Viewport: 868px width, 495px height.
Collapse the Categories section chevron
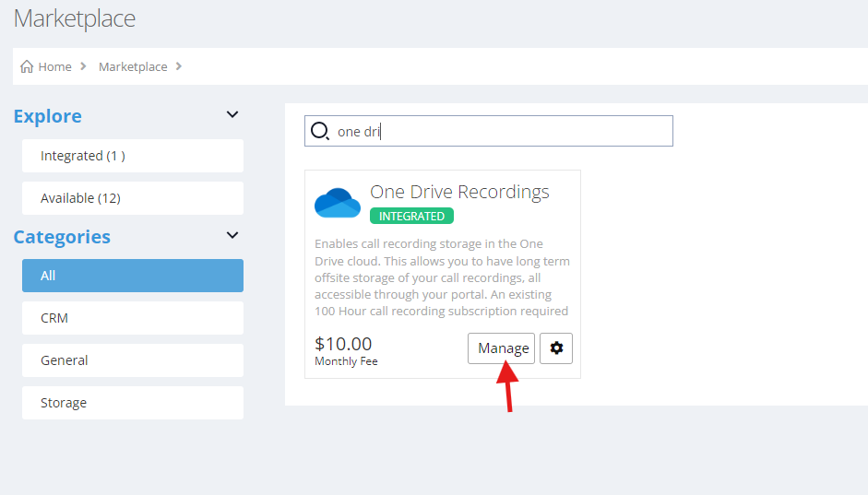point(232,236)
